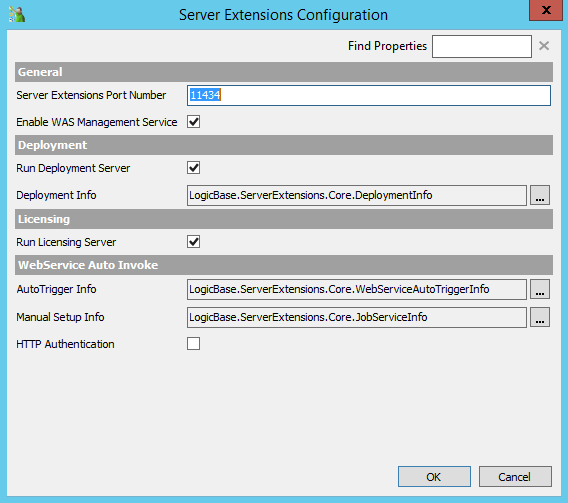Screen dimensions: 568x503
Task: Click the 'Run Deployment Server' label
Action: pos(73,168)
